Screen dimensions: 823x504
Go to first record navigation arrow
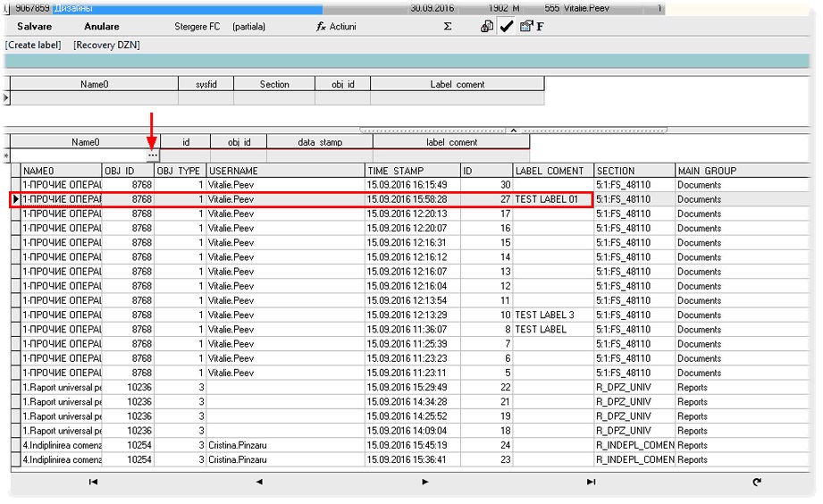93,482
